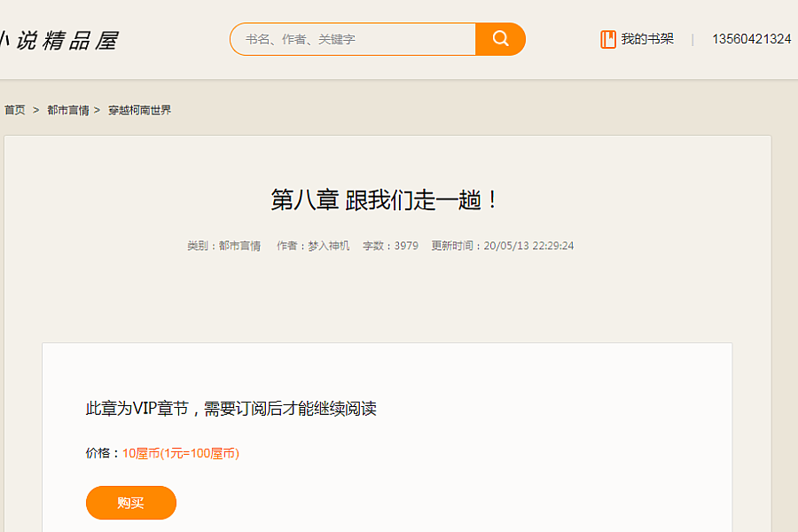Screen dimensions: 798x532
Task: Open 我的书架 link
Action: pos(647,39)
